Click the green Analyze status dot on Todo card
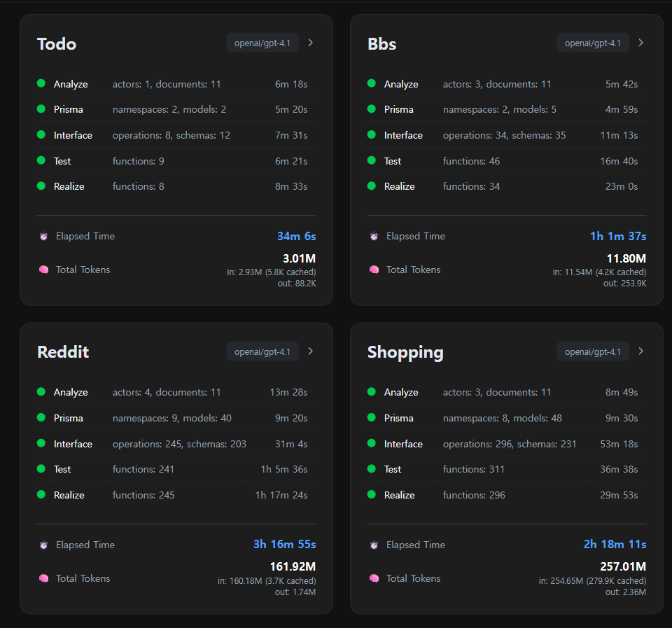Screen dimensions: 672x628 click(43, 83)
